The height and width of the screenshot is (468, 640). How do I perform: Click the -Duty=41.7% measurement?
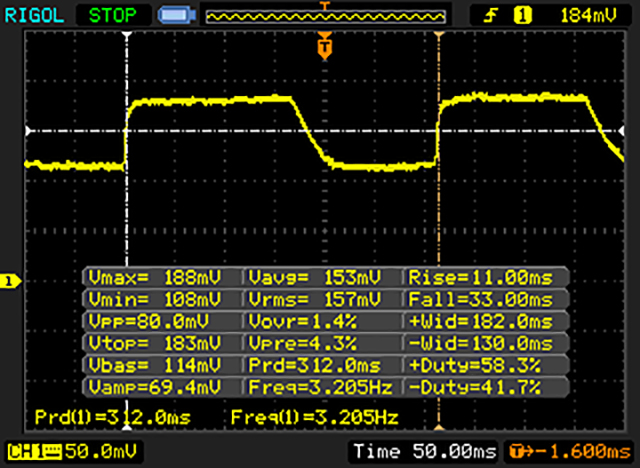pyautogui.click(x=475, y=386)
